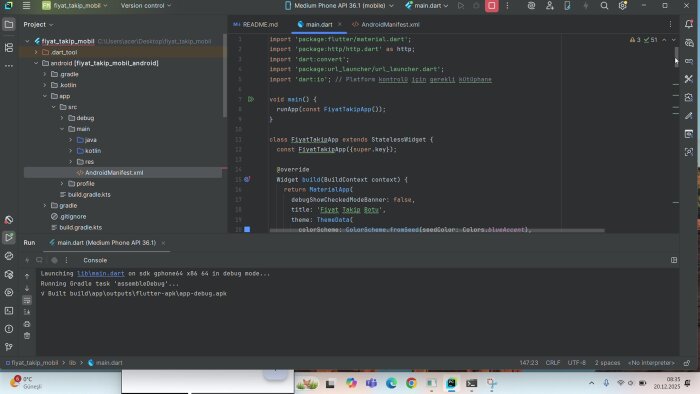
Task: Expand the java folder
Action: coord(71,140)
